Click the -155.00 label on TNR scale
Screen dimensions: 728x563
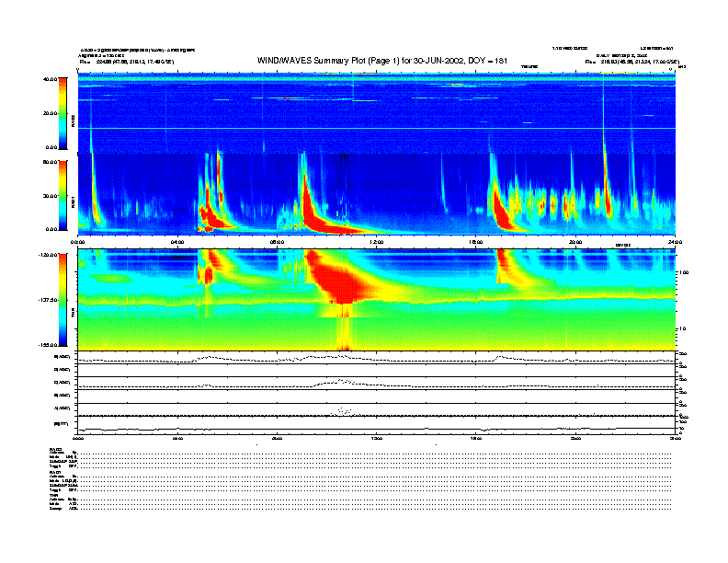49,345
